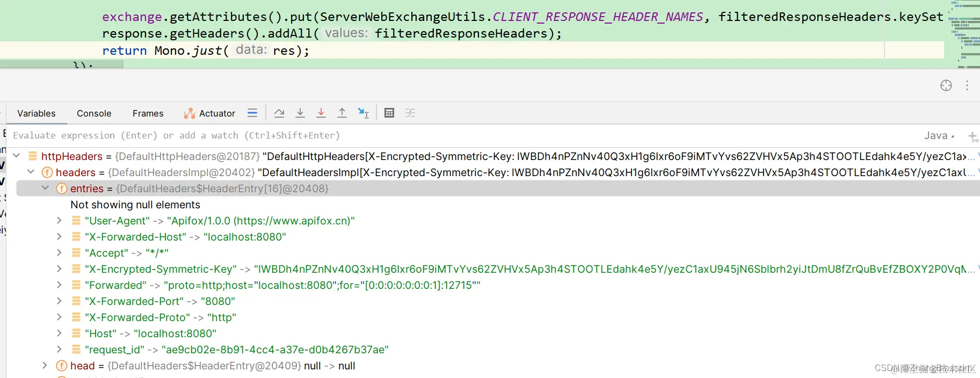Collapse the headers field node
The width and height of the screenshot is (980, 378).
(31, 172)
